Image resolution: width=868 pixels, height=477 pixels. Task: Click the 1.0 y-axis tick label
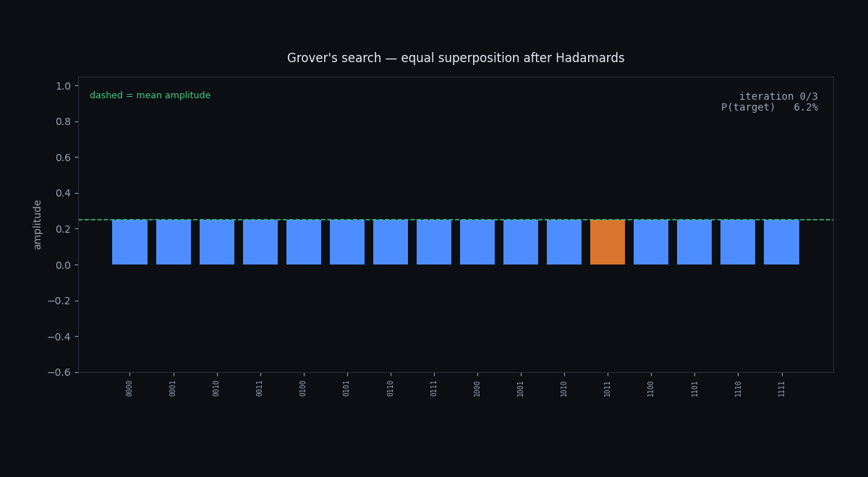point(63,86)
